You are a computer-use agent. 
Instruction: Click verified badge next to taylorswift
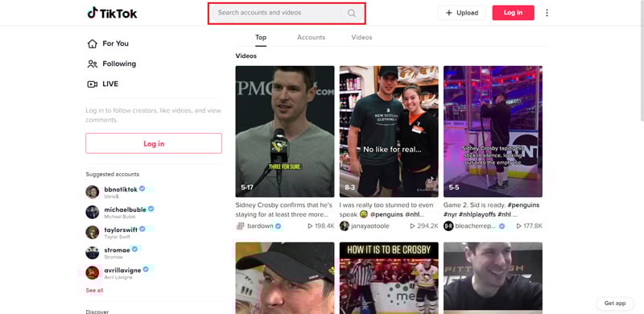142,229
